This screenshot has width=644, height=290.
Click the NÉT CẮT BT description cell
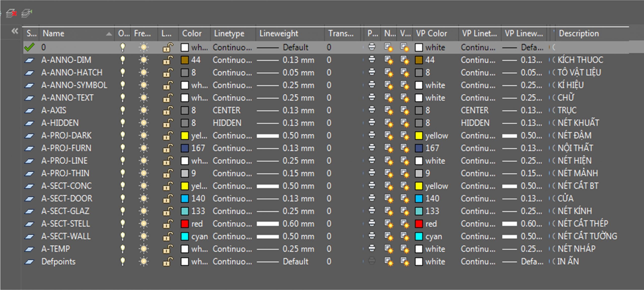[x=578, y=186]
